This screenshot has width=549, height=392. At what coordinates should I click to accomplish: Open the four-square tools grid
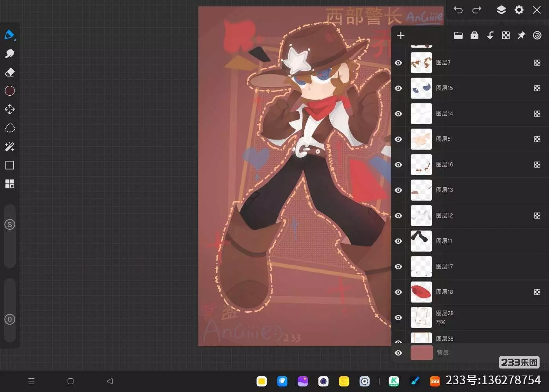point(10,184)
